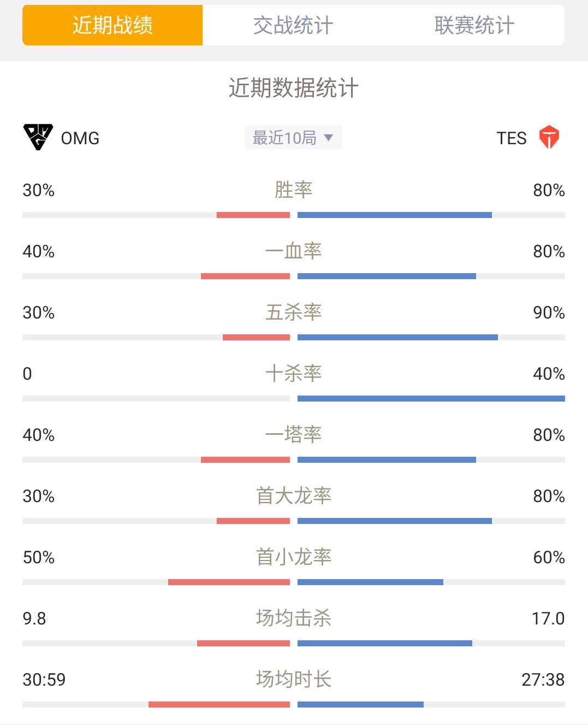Switch to the 交战统计 tab
588x725 pixels.
pos(293,25)
